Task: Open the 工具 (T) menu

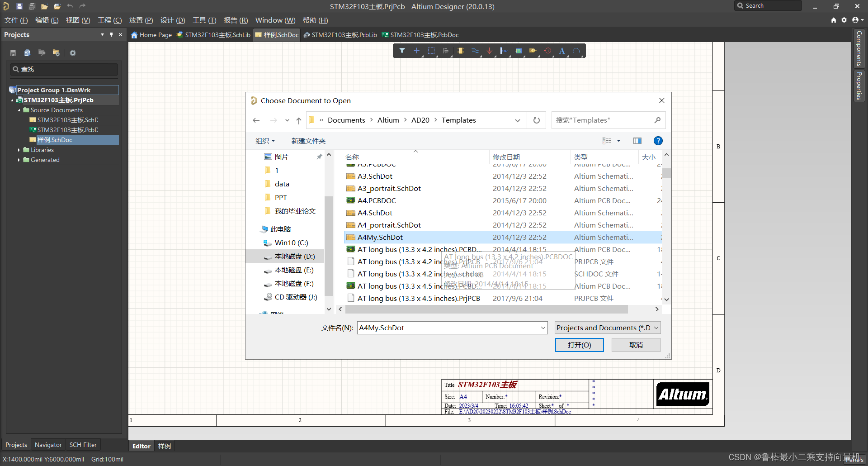Action: 204,20
